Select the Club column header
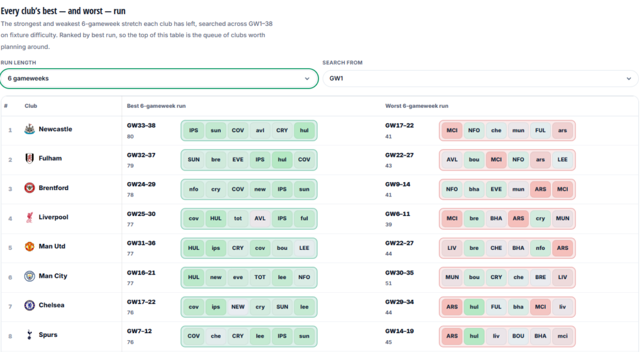The width and height of the screenshot is (644, 352). tap(31, 106)
